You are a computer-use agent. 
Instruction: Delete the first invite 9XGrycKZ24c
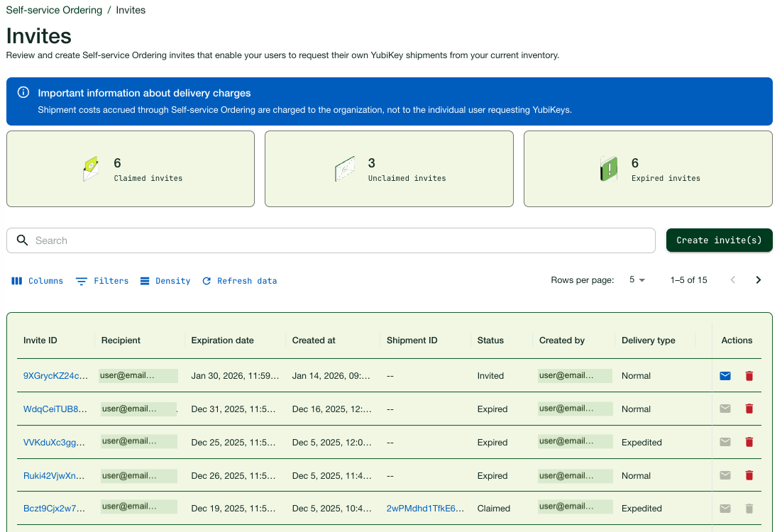pos(749,376)
